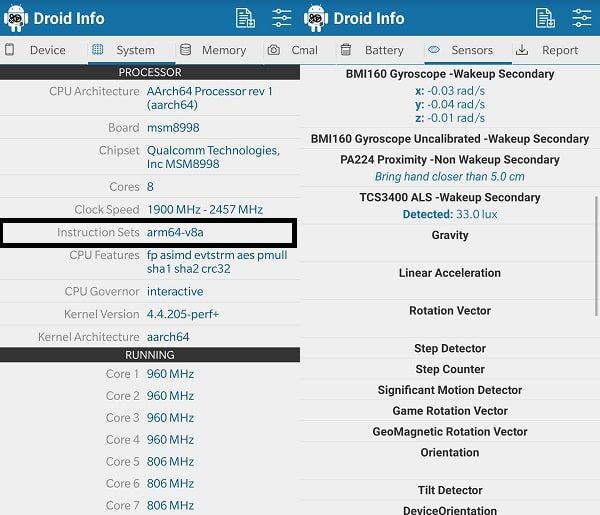This screenshot has height=515, width=600.
Task: Select the GeoMagnetic Rotation Vector entry
Action: point(450,432)
